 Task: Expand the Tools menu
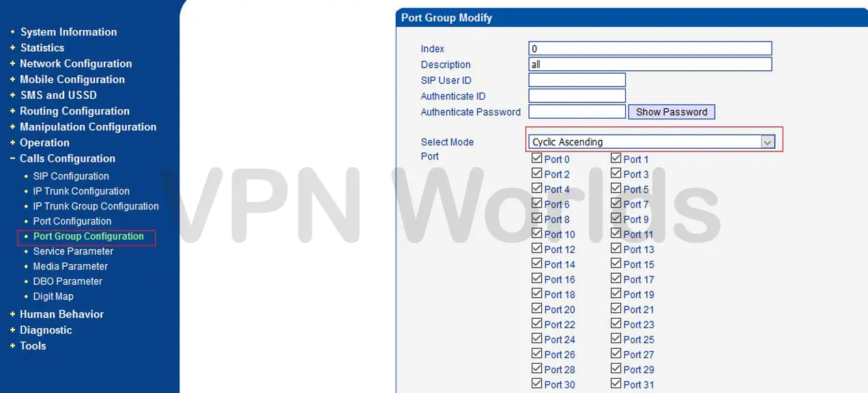32,346
